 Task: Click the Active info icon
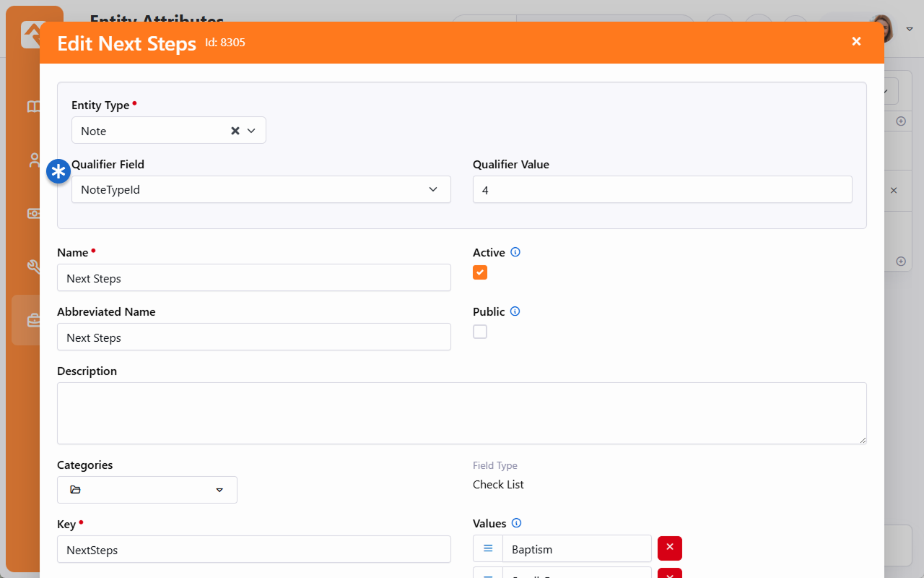[515, 252]
